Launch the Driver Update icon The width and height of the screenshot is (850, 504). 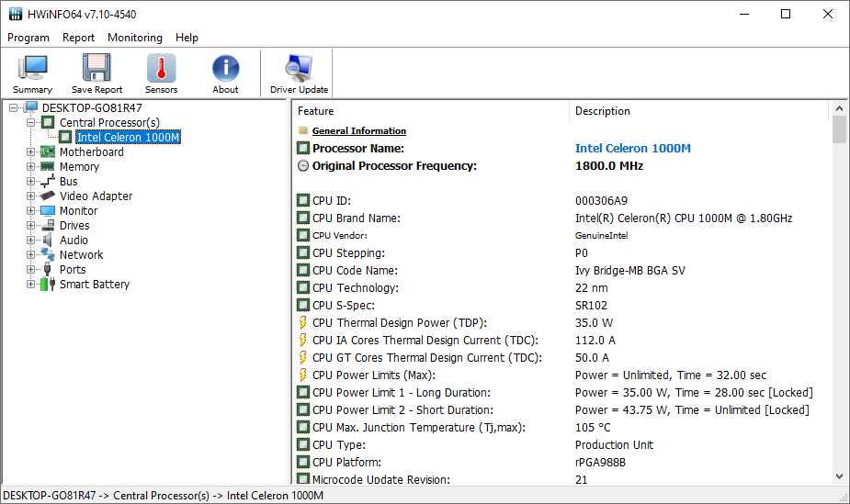tap(299, 68)
